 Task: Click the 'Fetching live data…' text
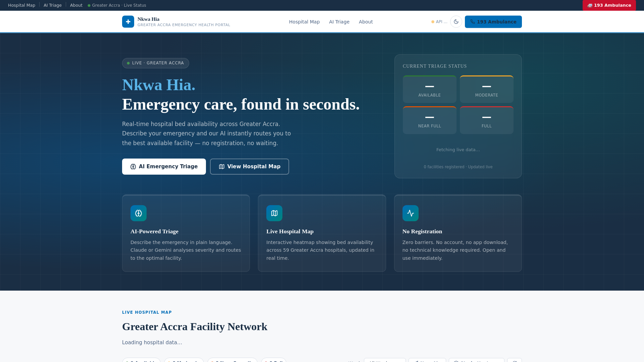coord(458,149)
